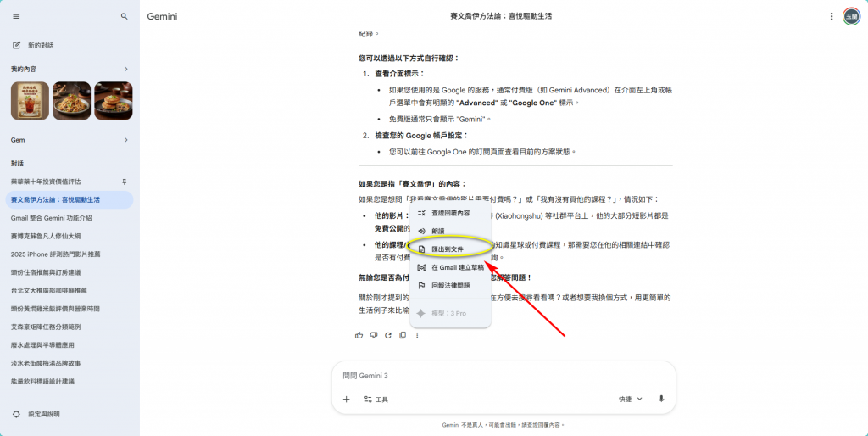This screenshot has width=868, height=436.
Task: Click the thumbs-down bad response icon
Action: pos(374,335)
